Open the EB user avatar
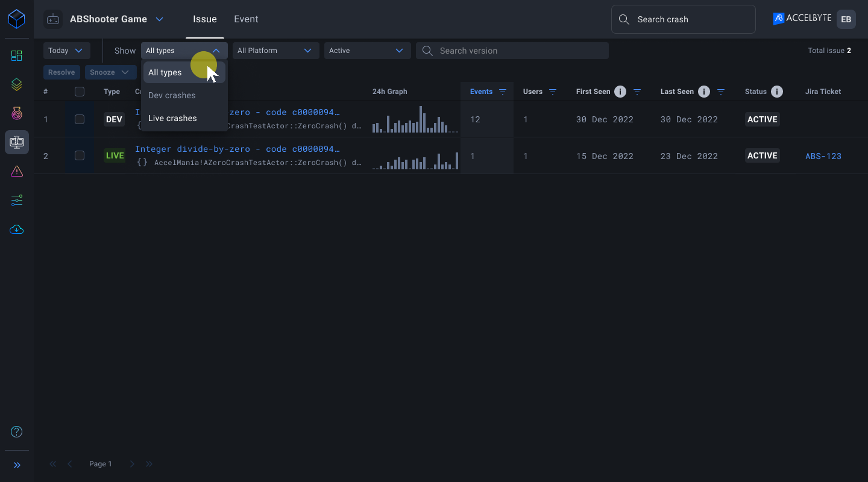This screenshot has height=482, width=868. click(x=846, y=19)
